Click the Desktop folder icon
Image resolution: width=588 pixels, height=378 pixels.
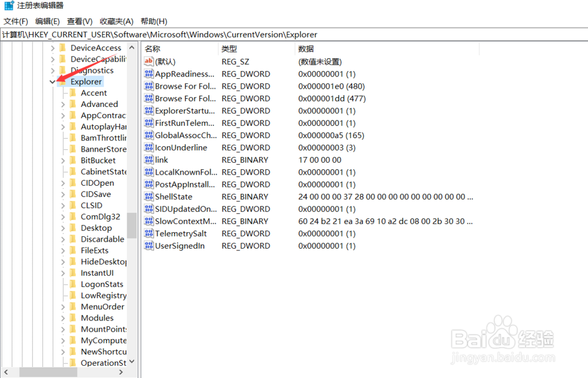pos(73,228)
